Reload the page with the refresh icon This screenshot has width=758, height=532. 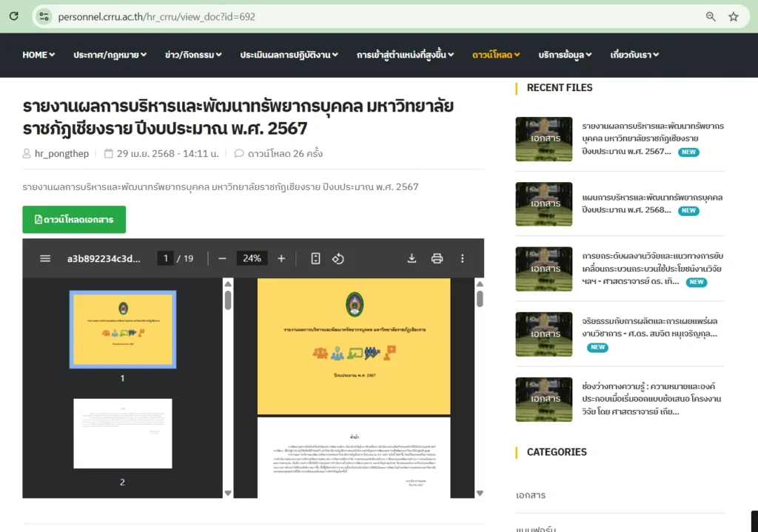[x=14, y=16]
